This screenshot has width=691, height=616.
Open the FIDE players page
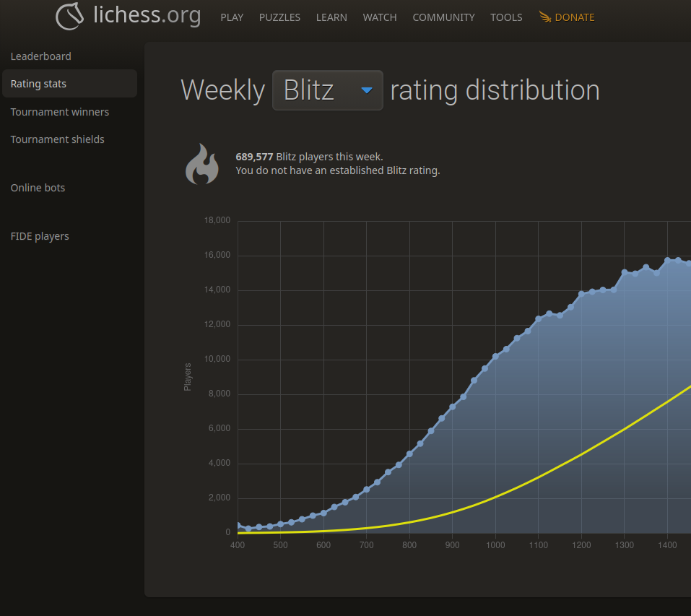40,237
